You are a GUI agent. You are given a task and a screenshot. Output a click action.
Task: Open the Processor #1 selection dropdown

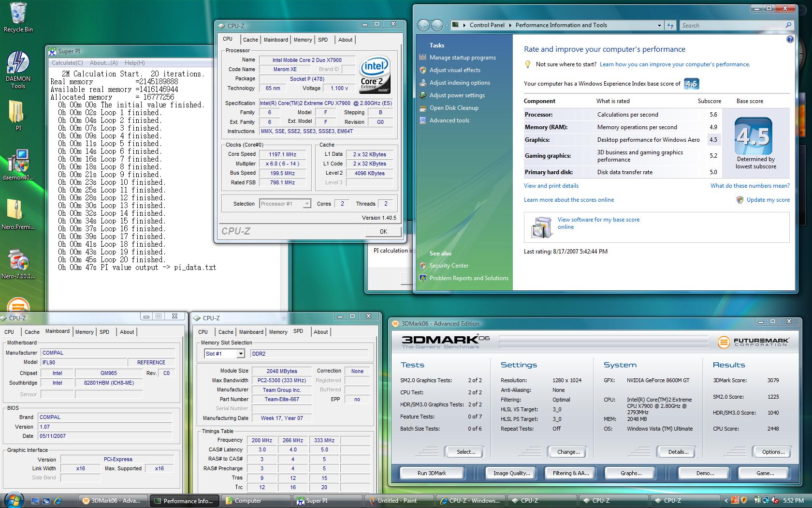[306, 204]
